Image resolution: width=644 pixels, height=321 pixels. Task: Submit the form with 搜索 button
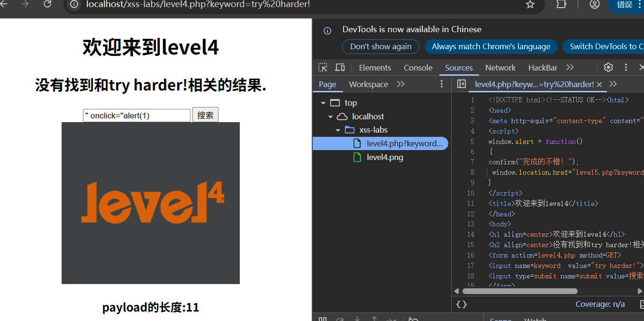coord(205,115)
